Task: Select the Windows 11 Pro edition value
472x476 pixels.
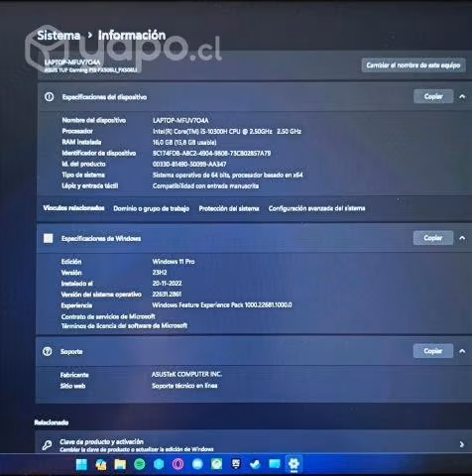Action: point(174,262)
